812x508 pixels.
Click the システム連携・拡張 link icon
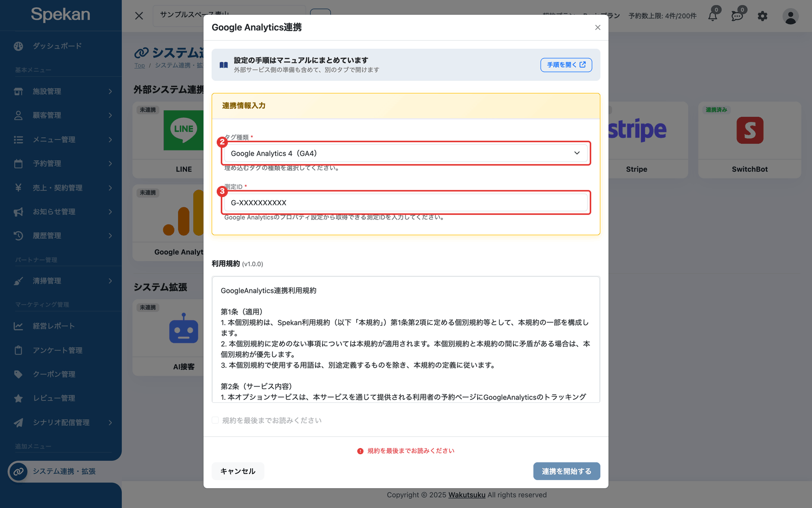coord(18,471)
